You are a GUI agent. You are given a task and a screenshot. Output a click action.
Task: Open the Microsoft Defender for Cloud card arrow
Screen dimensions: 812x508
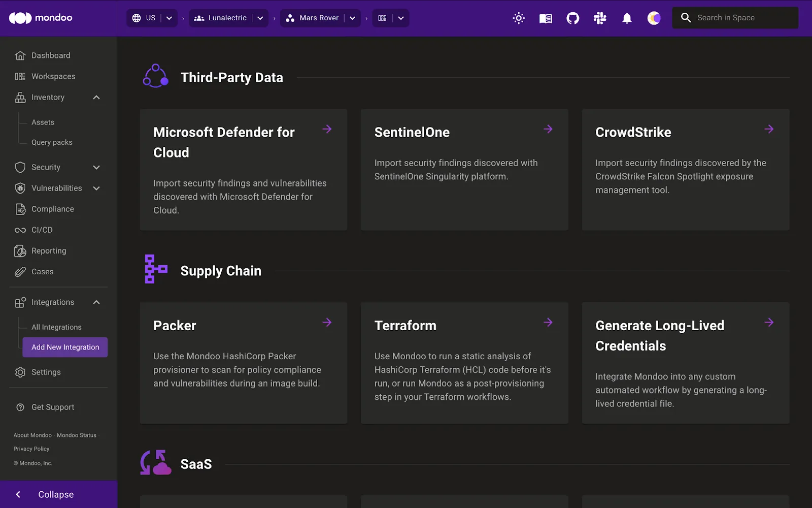click(x=327, y=129)
